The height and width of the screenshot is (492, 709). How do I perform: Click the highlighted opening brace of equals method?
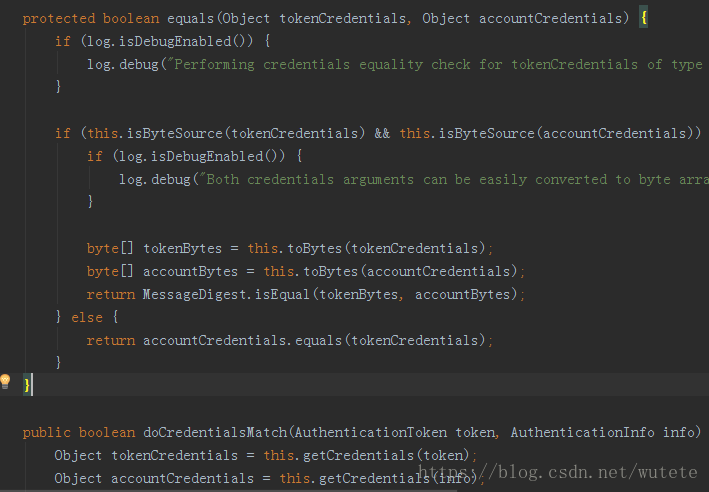coord(643,19)
